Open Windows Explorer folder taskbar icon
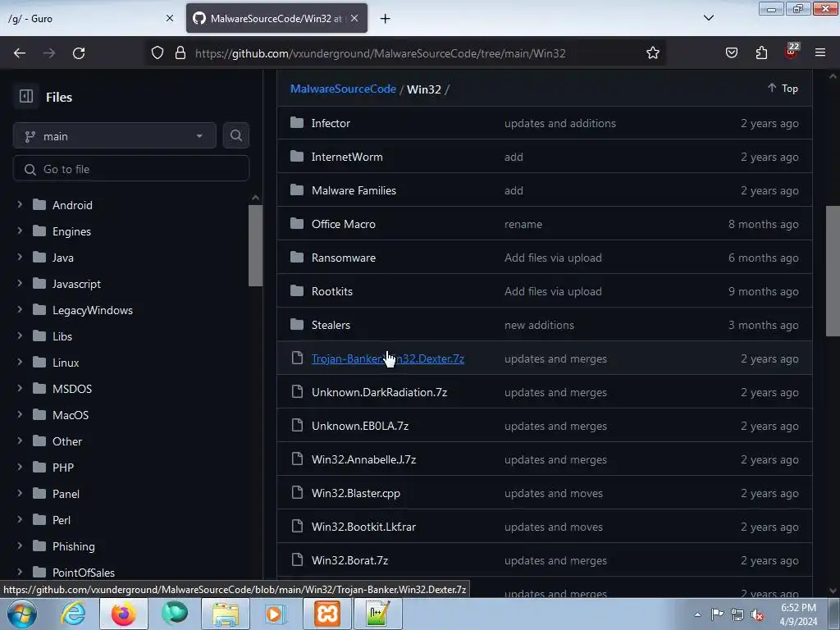840x630 pixels. coord(226,614)
